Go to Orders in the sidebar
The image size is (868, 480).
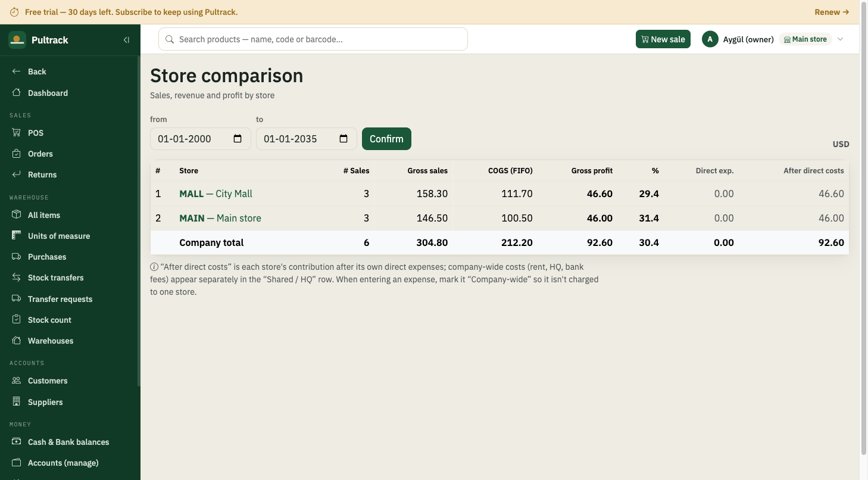(x=69, y=154)
